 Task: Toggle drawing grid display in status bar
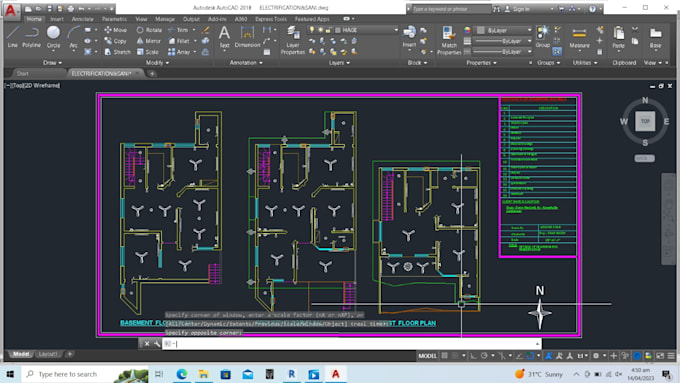tap(445, 356)
